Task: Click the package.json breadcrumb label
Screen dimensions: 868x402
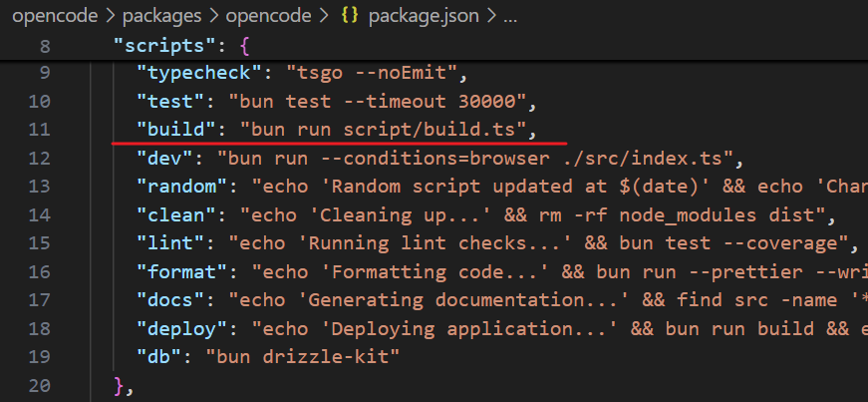Action: coord(423,16)
